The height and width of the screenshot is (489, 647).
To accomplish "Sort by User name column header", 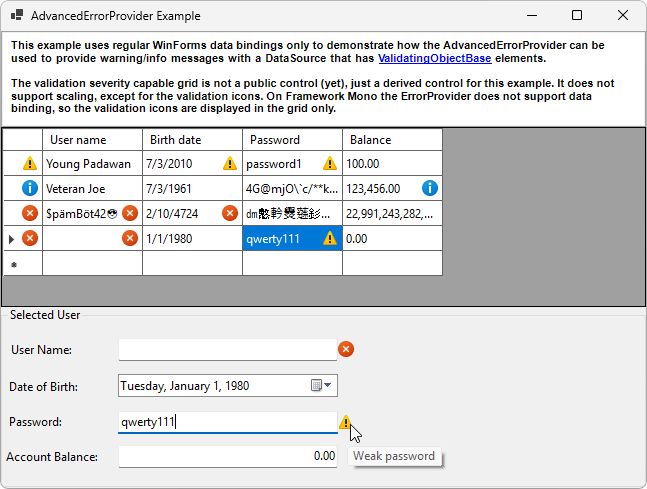I will click(x=92, y=140).
